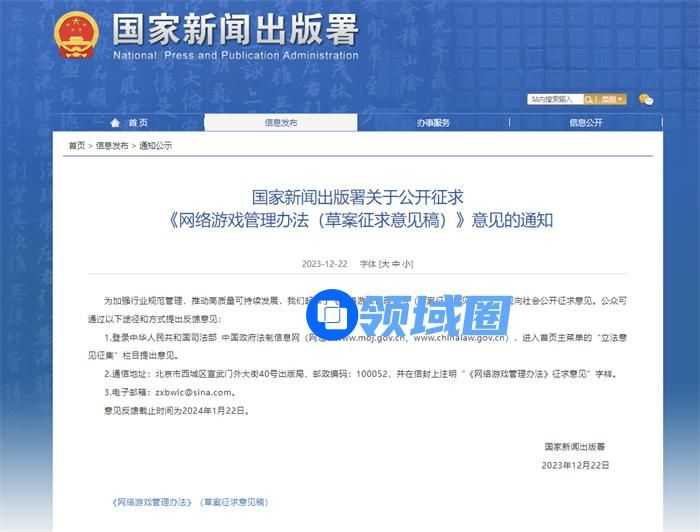Open the WeChat icon in header
700x532 pixels.
click(645, 99)
